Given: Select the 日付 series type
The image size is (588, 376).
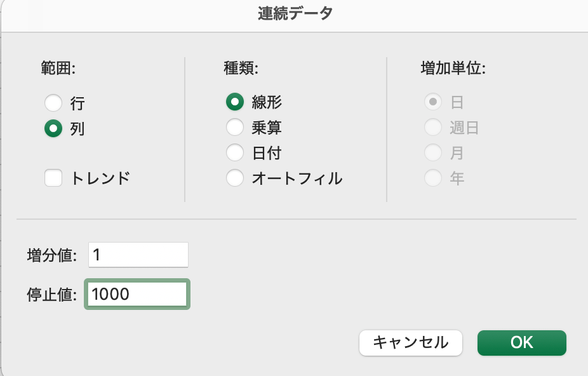Looking at the screenshot, I should point(235,153).
